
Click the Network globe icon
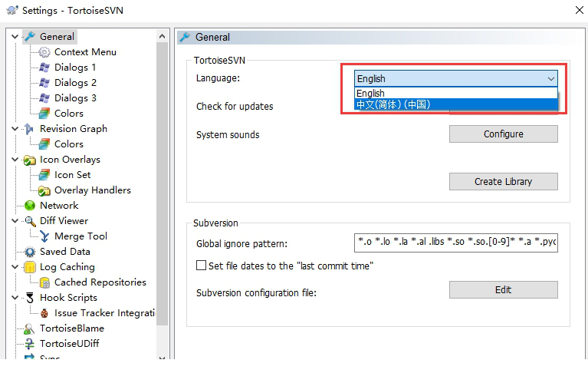(x=30, y=206)
